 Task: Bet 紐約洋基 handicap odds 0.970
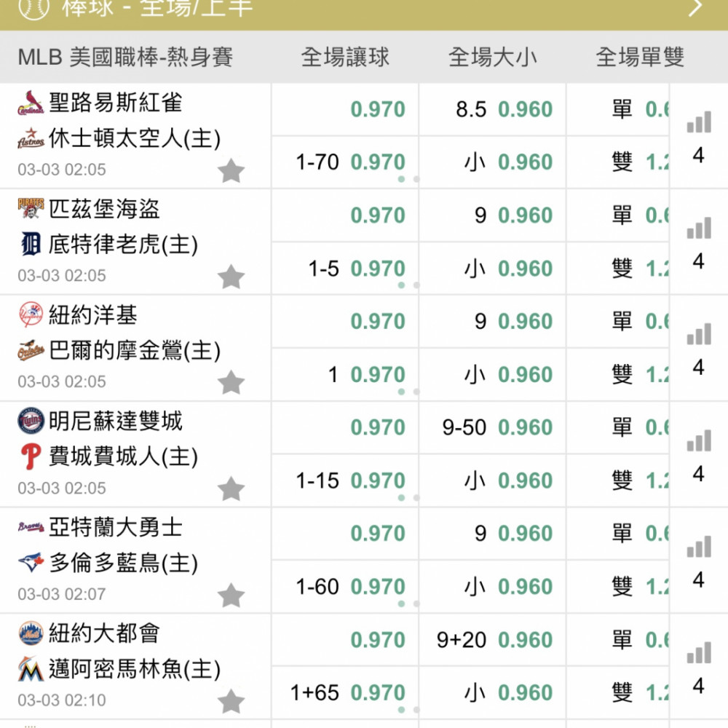pos(345,321)
